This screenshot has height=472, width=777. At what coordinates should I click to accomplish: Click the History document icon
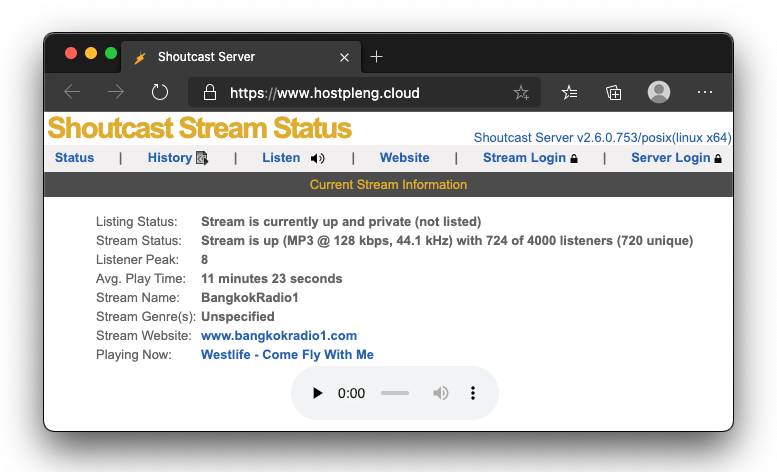[x=202, y=158]
